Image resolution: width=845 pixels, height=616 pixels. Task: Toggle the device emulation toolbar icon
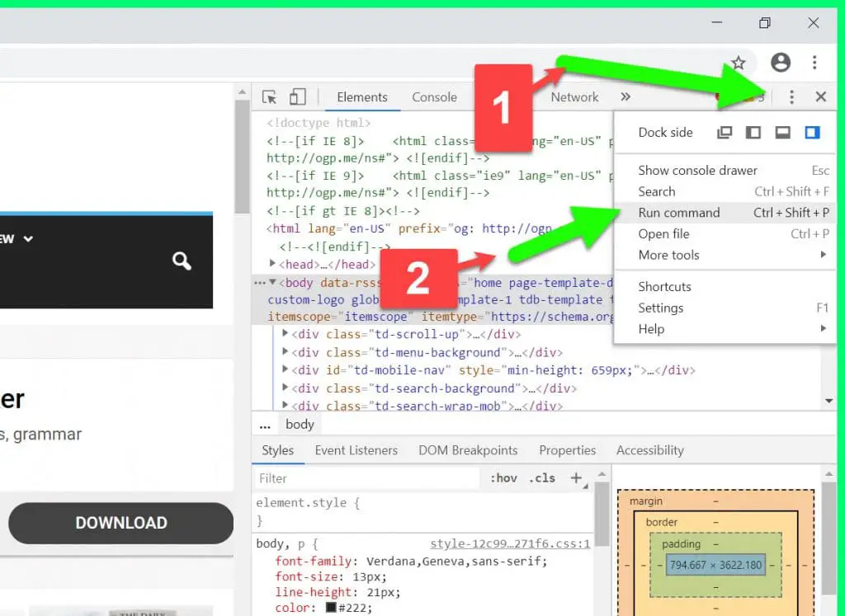297,96
